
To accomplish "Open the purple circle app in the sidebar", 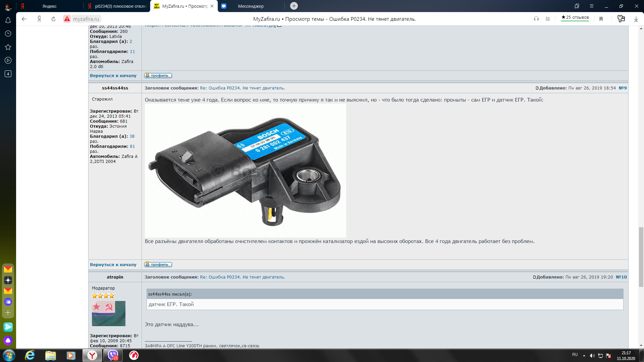I will (x=8, y=302).
